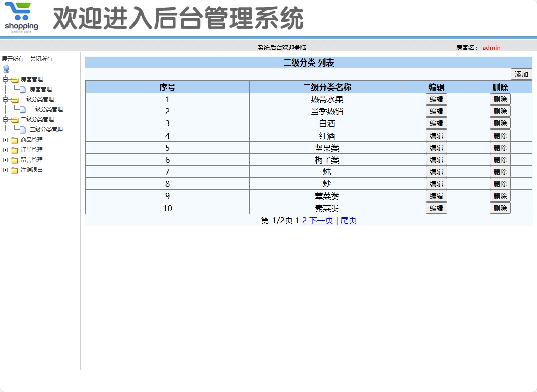Click the 添加 button

coord(521,74)
